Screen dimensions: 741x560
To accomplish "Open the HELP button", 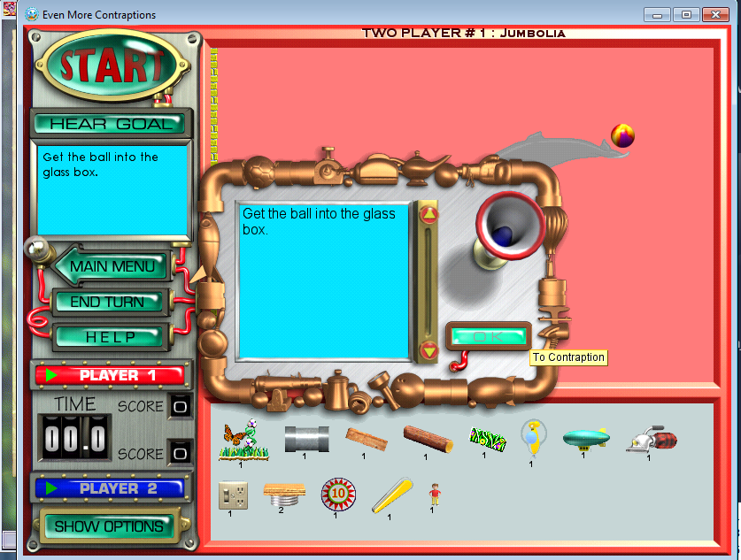I will pos(111,337).
